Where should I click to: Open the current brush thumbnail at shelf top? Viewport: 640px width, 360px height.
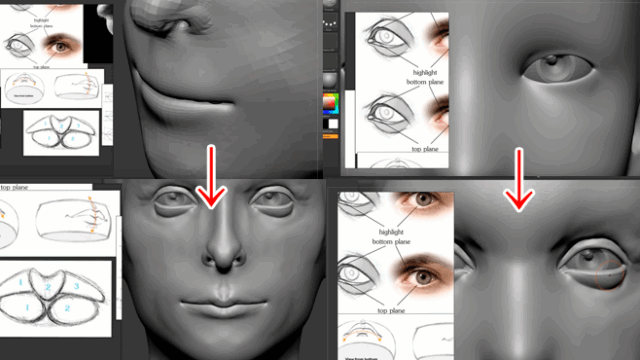click(x=329, y=5)
